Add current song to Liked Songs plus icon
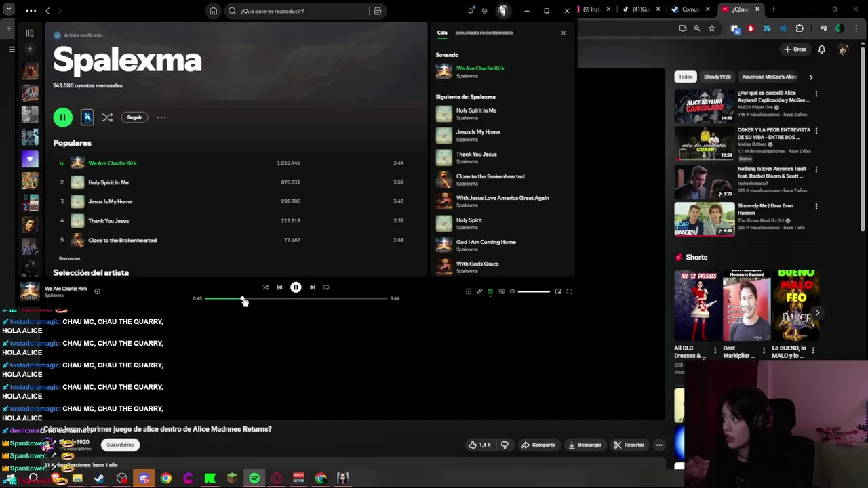This screenshot has height=488, width=868. (97, 291)
